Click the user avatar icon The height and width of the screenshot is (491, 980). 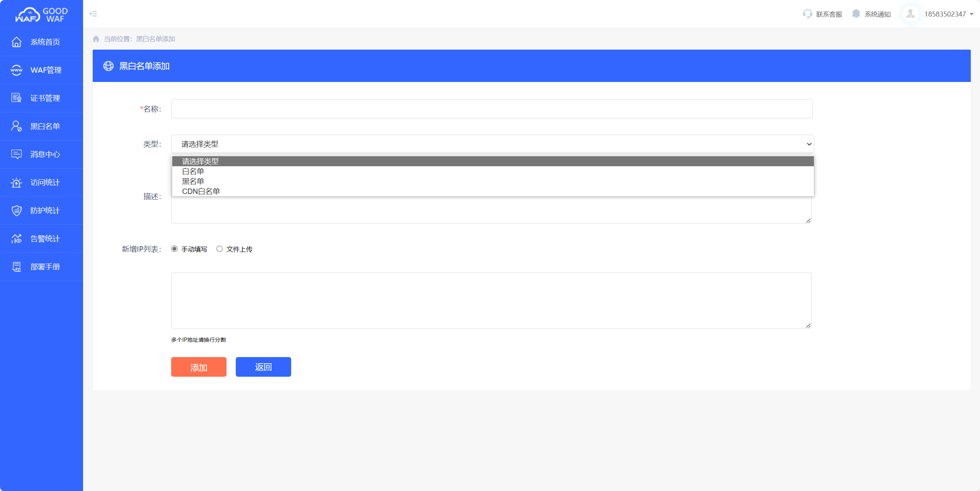[910, 14]
